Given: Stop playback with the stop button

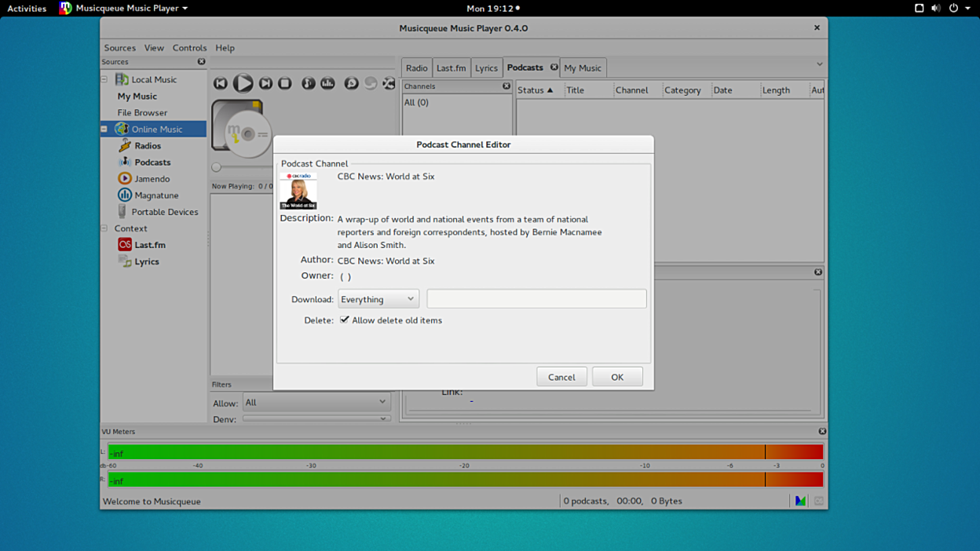Looking at the screenshot, I should 285,83.
